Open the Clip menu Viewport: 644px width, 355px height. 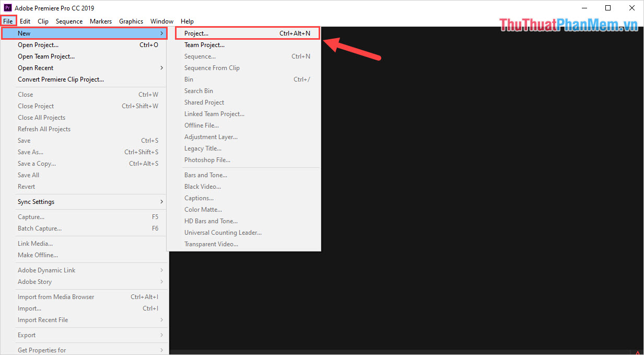pyautogui.click(x=43, y=21)
